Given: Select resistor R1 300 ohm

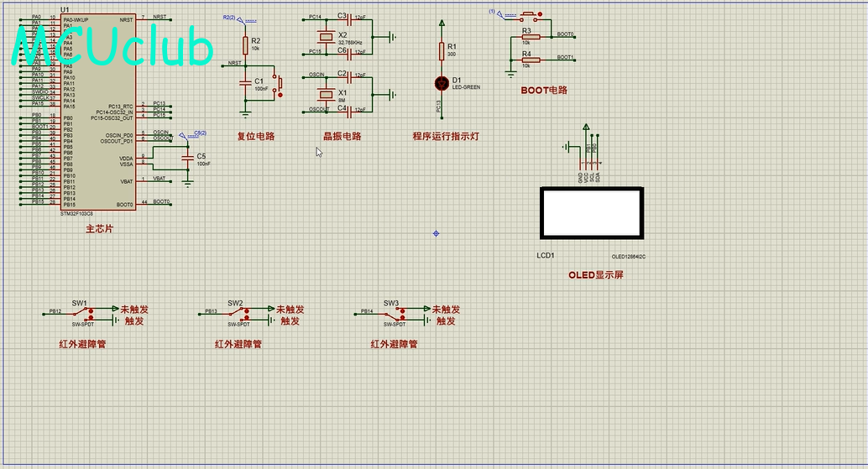Looking at the screenshot, I should (x=442, y=51).
